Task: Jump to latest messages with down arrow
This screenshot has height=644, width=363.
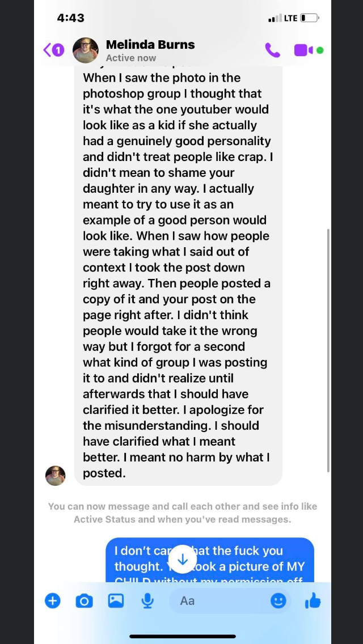Action: pos(182,560)
